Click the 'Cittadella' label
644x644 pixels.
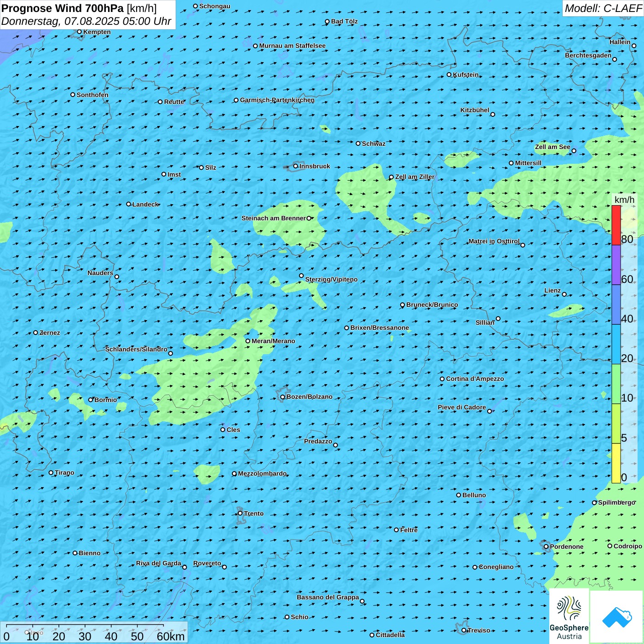pos(391,635)
